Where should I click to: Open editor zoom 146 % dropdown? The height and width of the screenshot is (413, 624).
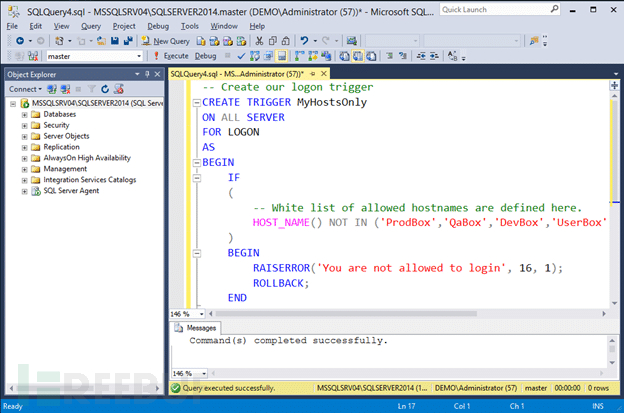[201, 314]
